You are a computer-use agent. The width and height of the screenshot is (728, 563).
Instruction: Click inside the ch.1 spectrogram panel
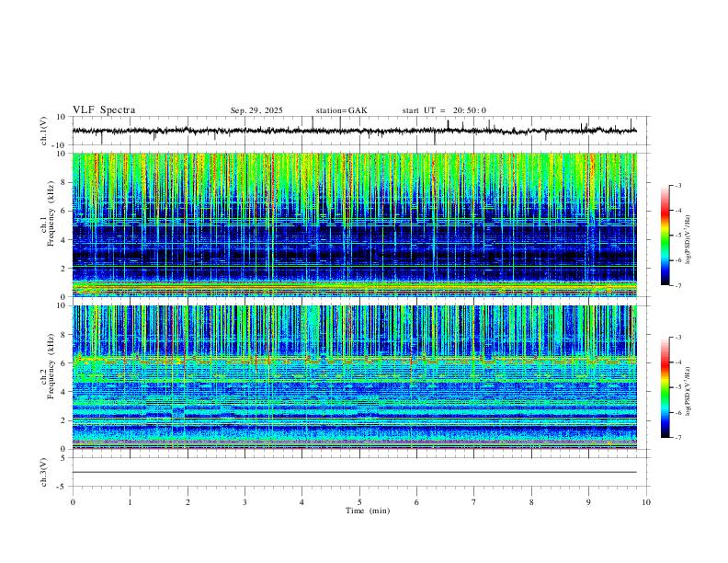click(x=355, y=224)
